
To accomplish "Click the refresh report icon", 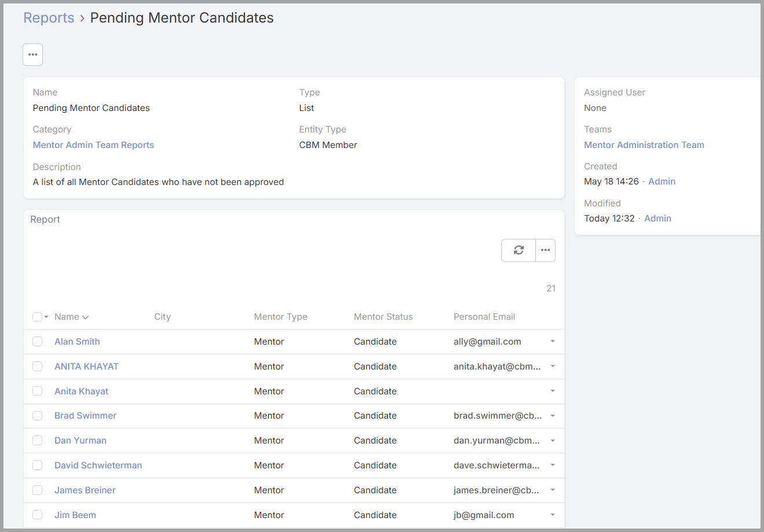I will [x=519, y=250].
